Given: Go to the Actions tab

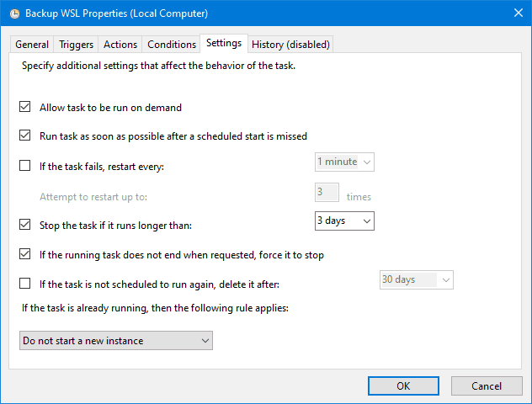Looking at the screenshot, I should pyautogui.click(x=120, y=45).
